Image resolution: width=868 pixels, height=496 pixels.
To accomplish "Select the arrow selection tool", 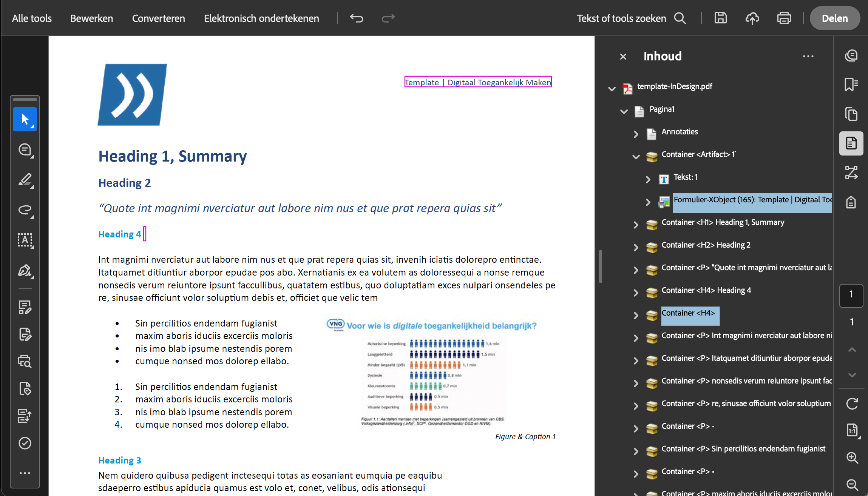I will [x=25, y=119].
